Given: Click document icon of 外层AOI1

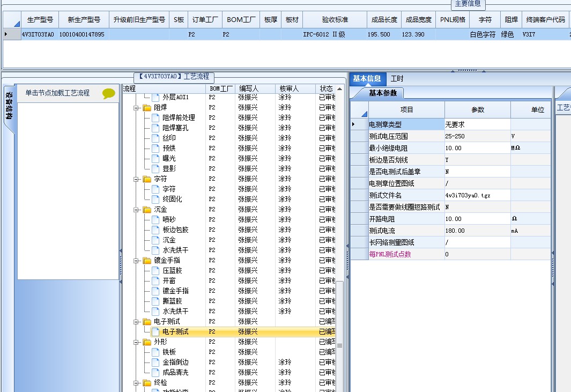Looking at the screenshot, I should click(x=156, y=97).
